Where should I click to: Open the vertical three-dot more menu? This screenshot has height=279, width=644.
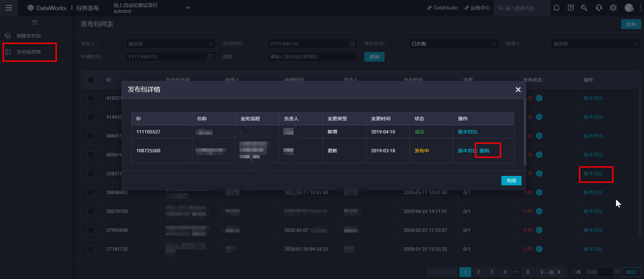(640, 8)
